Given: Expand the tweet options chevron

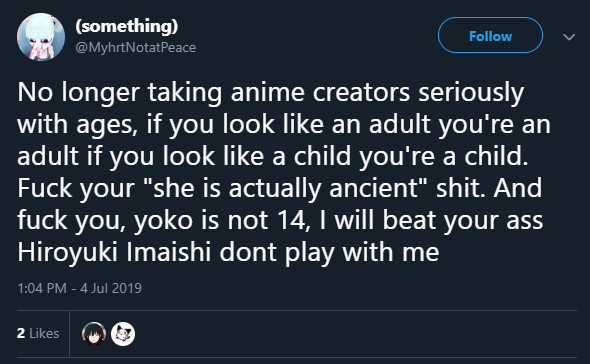Looking at the screenshot, I should tap(569, 37).
